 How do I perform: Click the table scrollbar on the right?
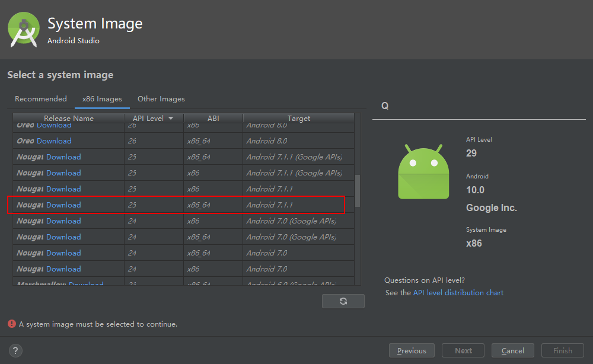[x=357, y=190]
